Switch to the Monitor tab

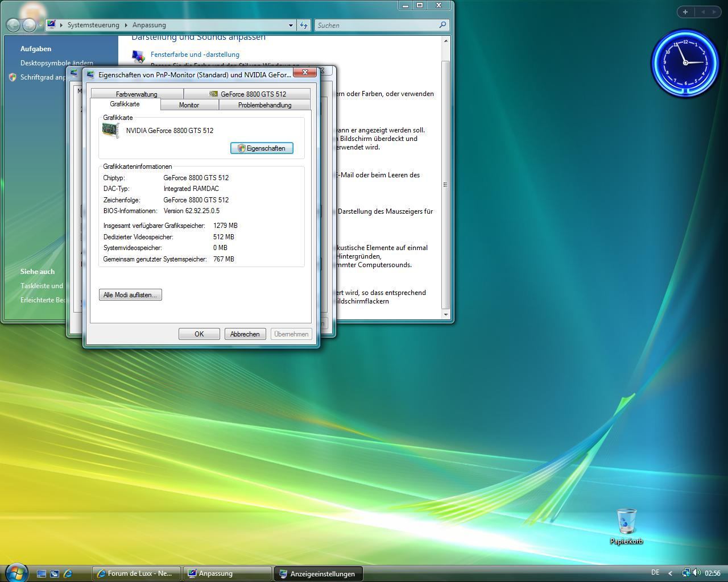coord(189,105)
